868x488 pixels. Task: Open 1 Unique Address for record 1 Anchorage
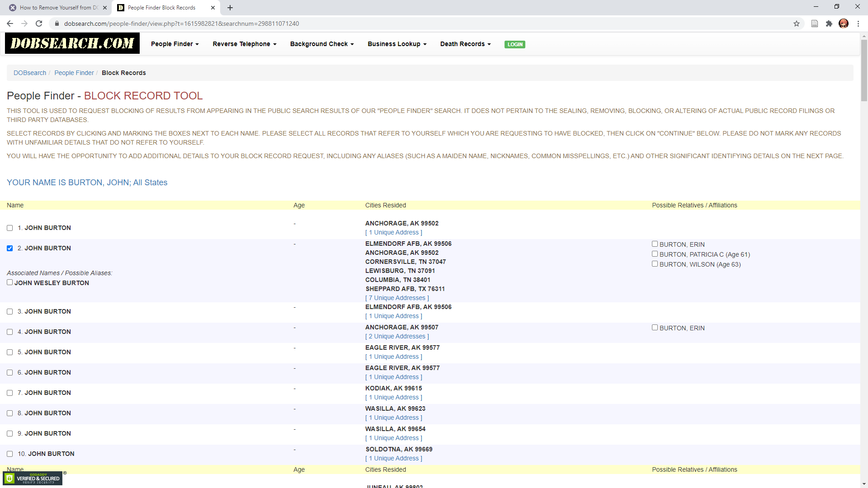point(394,232)
